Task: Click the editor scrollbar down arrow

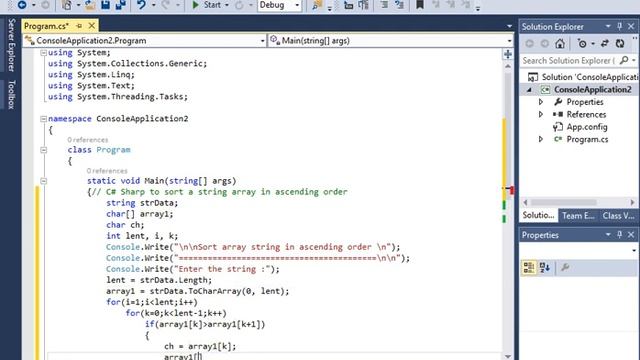Action: (508, 356)
